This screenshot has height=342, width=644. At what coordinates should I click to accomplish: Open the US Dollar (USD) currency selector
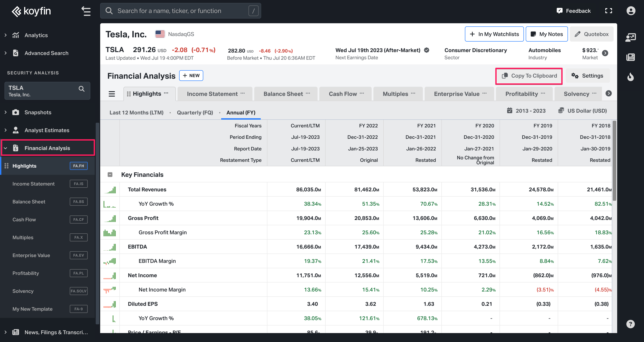[x=583, y=111]
